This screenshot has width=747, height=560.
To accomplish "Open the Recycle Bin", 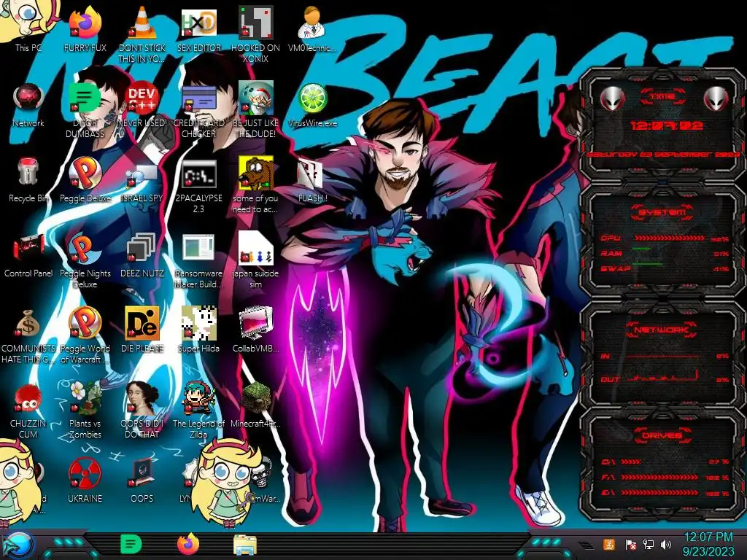I will pyautogui.click(x=28, y=180).
